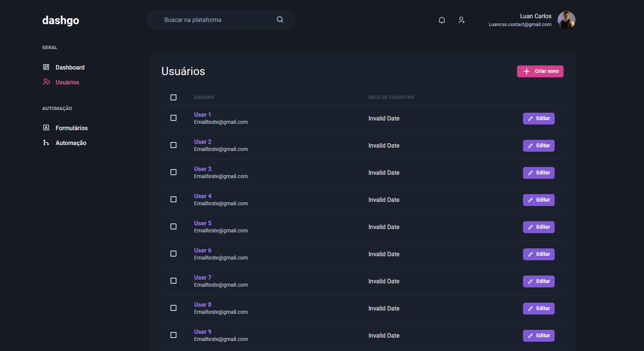
Task: Click pencil icon in User 3 row
Action: click(x=530, y=173)
